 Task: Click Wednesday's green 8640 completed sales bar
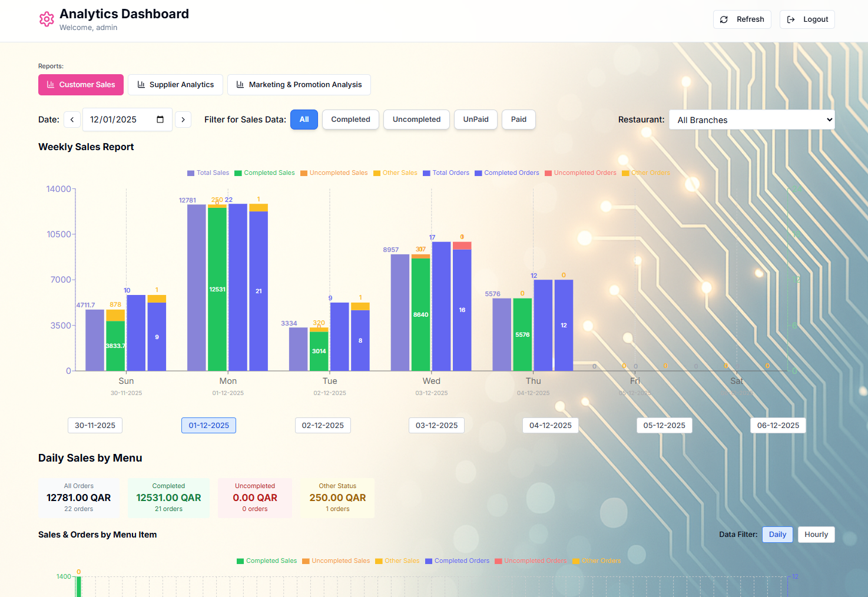pyautogui.click(x=420, y=314)
